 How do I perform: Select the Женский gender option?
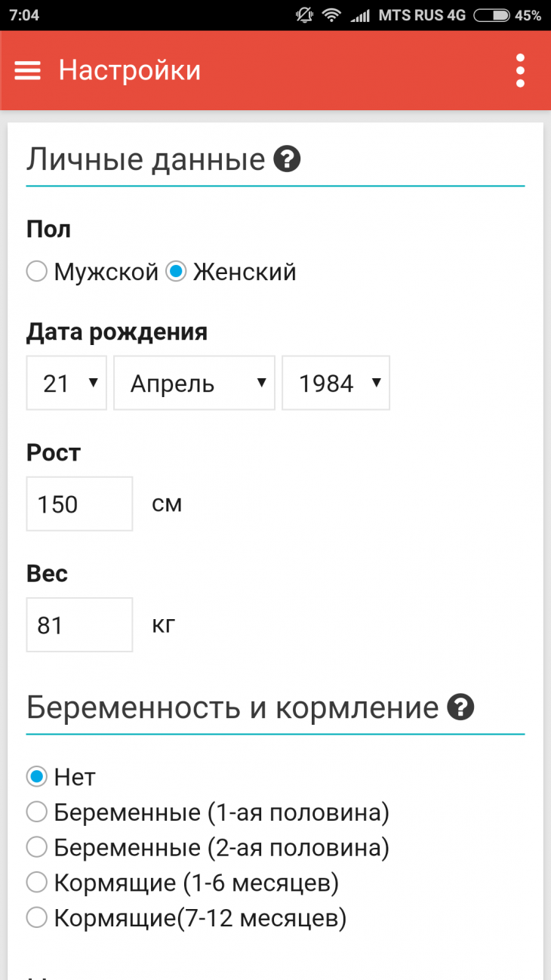pyautogui.click(x=176, y=272)
